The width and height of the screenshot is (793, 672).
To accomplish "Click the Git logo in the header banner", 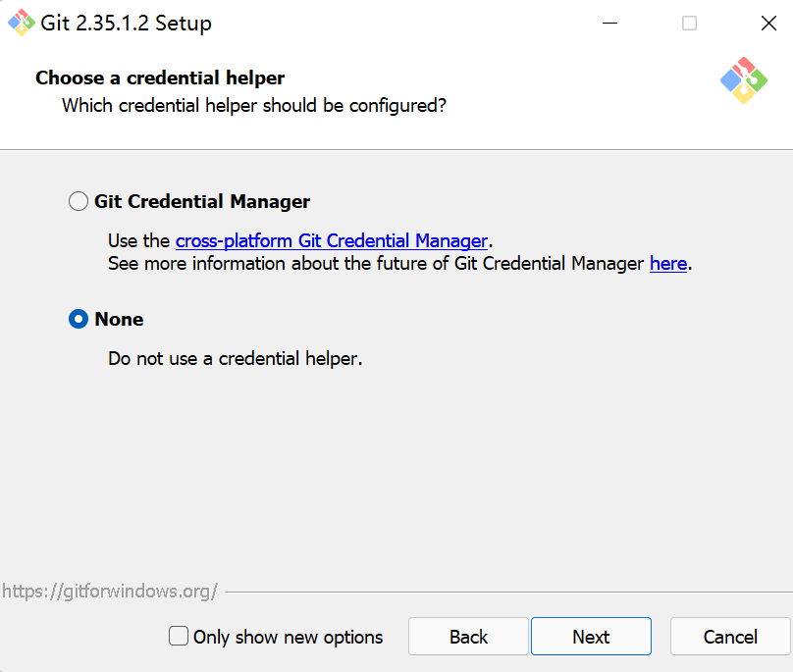I will [x=744, y=80].
